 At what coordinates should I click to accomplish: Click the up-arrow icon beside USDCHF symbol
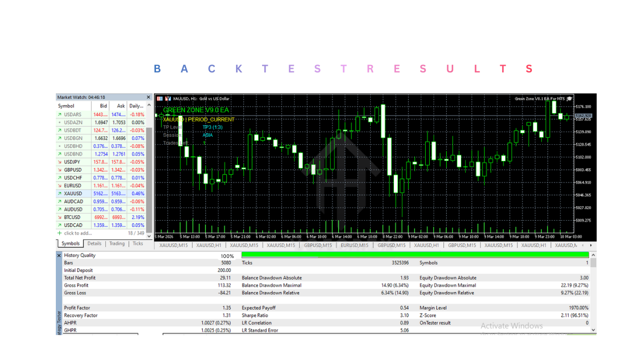pos(60,178)
